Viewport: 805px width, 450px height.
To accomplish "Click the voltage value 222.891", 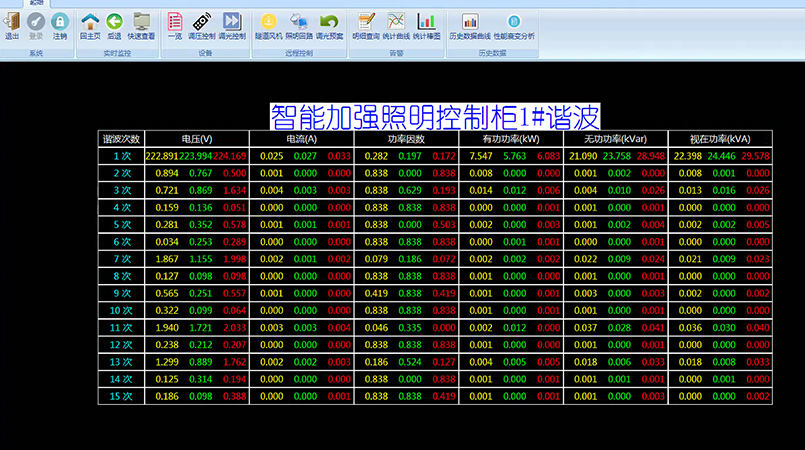I will point(162,156).
